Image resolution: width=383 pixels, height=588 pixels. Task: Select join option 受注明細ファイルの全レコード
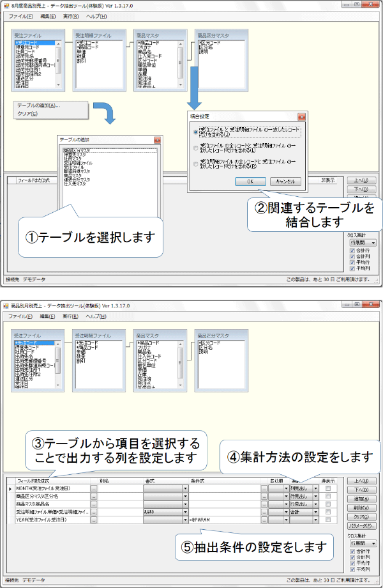click(x=195, y=164)
